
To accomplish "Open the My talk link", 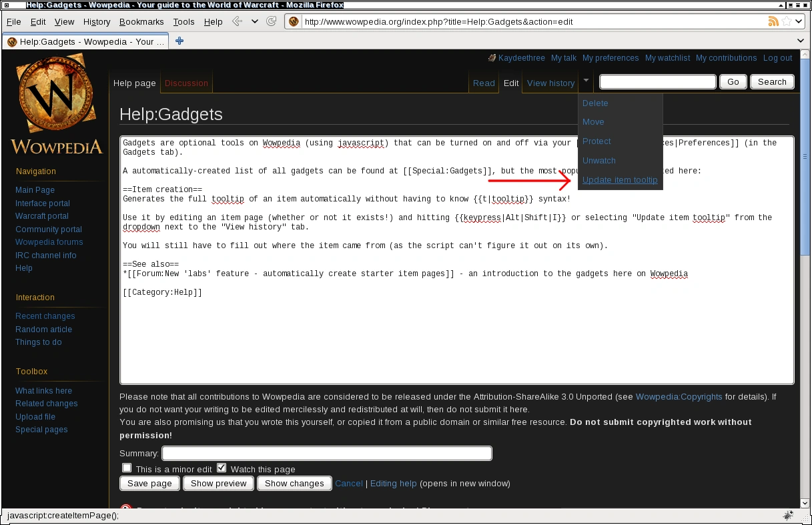I will (x=564, y=58).
